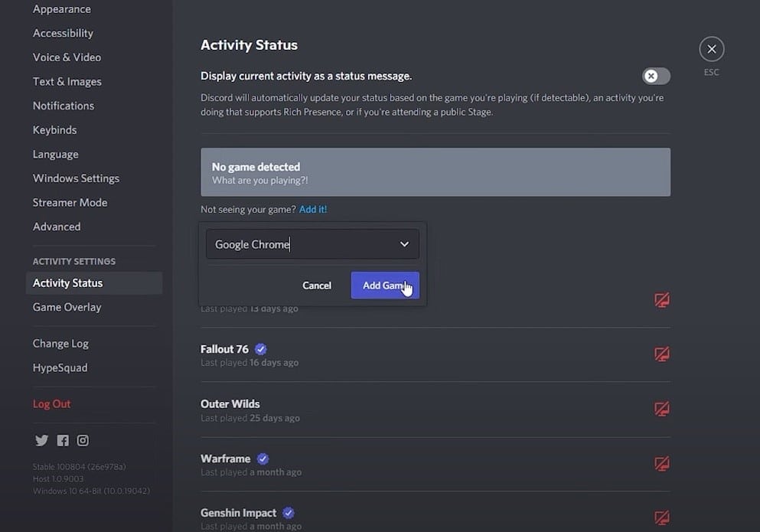Toggle overlay for game played 13 days ago
Image resolution: width=760 pixels, height=532 pixels.
[662, 300]
